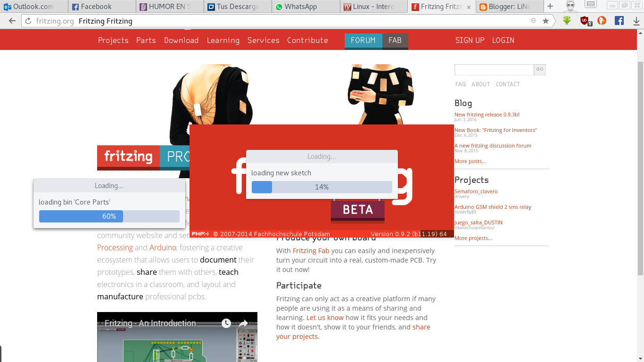Image resolution: width=644 pixels, height=362 pixels.
Task: Open the CONTACT link
Action: (508, 84)
